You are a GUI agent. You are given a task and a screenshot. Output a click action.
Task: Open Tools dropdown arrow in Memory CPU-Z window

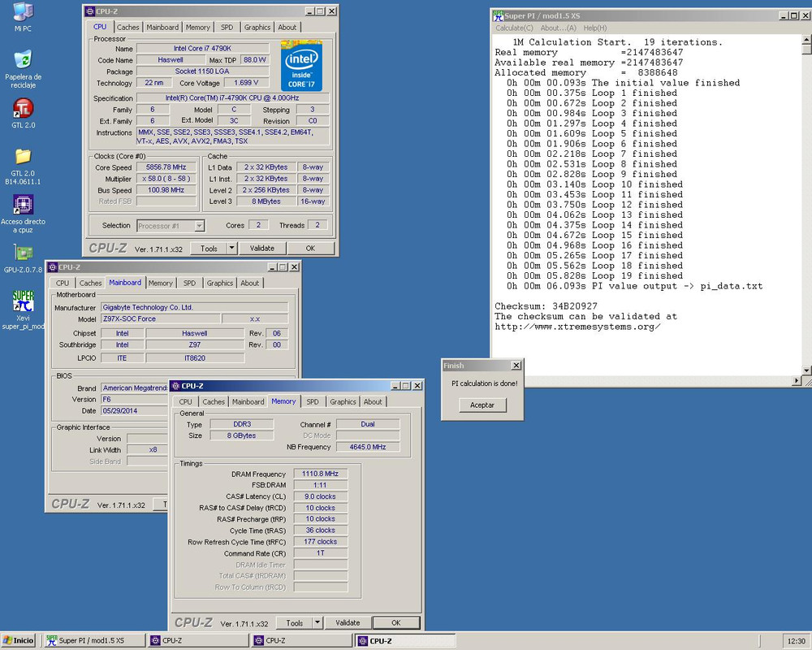[x=317, y=623]
